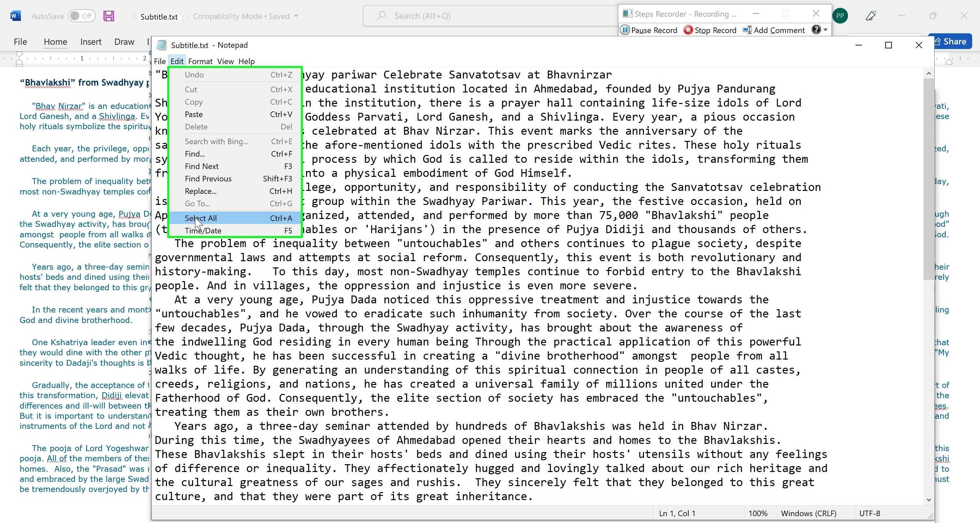
Task: Choose Find... from Edit menu
Action: coord(235,154)
